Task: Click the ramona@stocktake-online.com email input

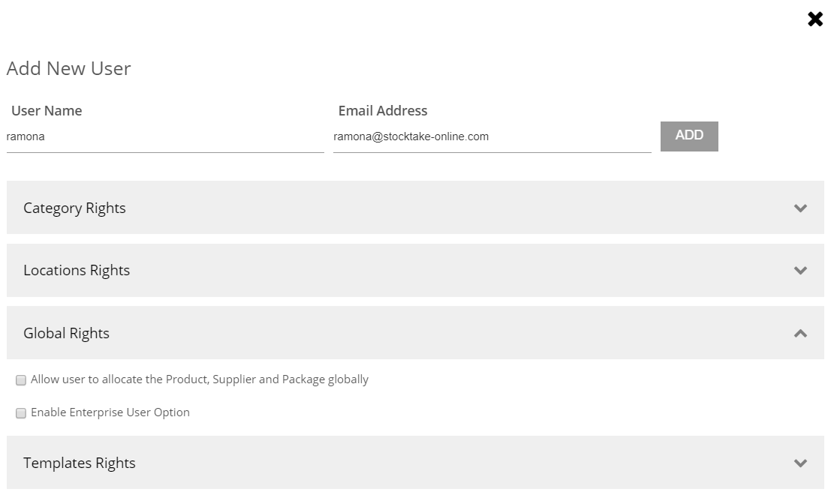Action: click(492, 137)
